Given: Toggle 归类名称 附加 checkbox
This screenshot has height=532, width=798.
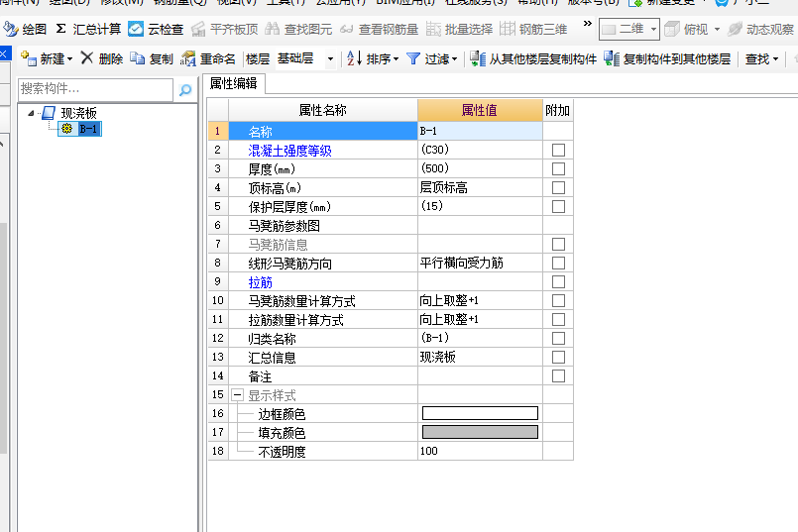Looking at the screenshot, I should tap(558, 338).
